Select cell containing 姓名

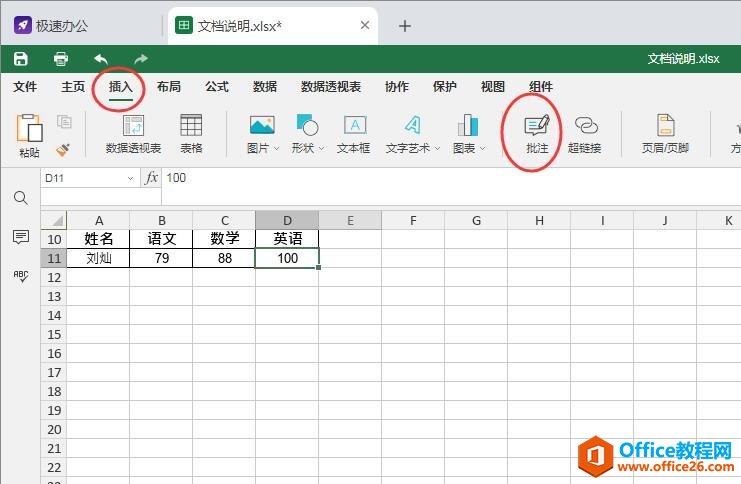pos(98,239)
